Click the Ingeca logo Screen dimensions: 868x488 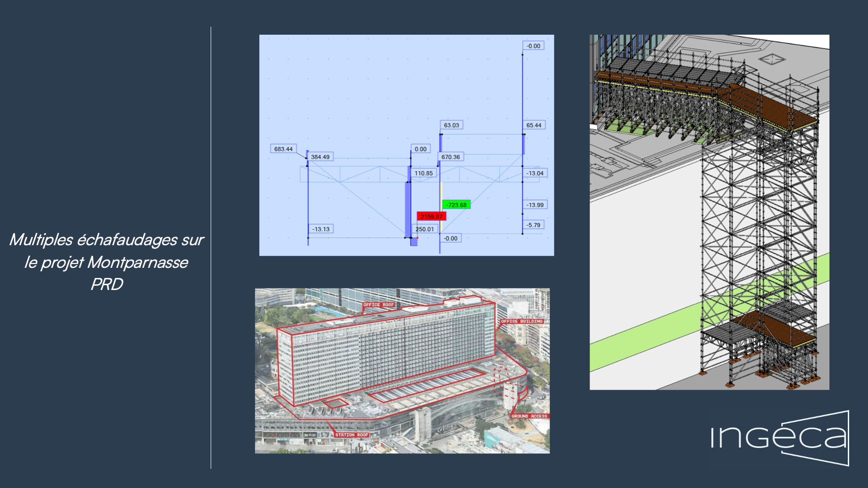pos(779,437)
